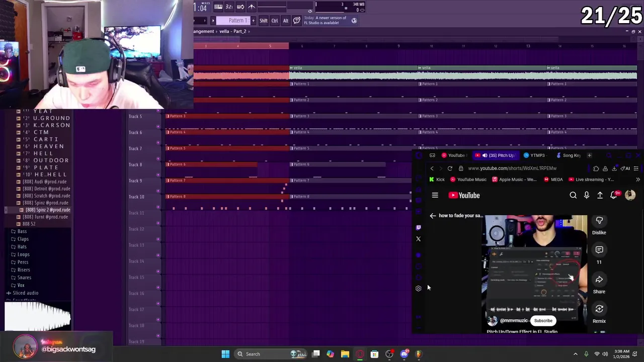This screenshot has height=362, width=644.
Task: Go back with arrow beside 'how to fade'
Action: (x=433, y=216)
